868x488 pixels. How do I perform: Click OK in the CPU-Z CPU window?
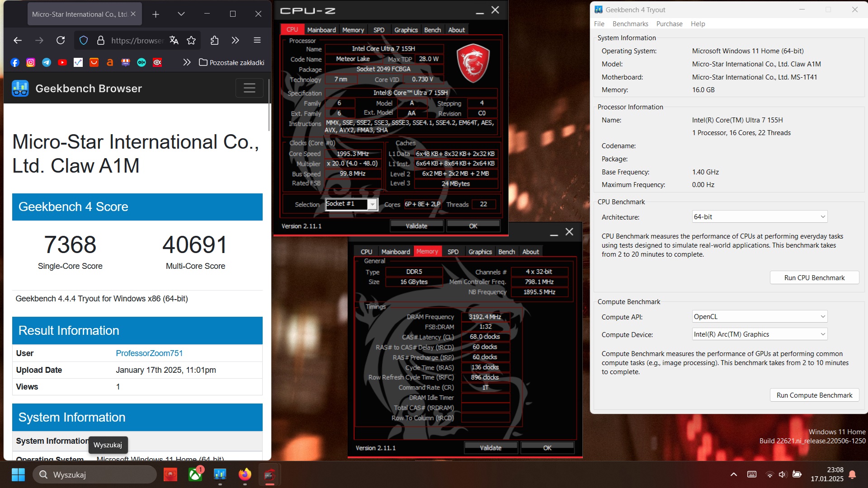[x=473, y=225]
